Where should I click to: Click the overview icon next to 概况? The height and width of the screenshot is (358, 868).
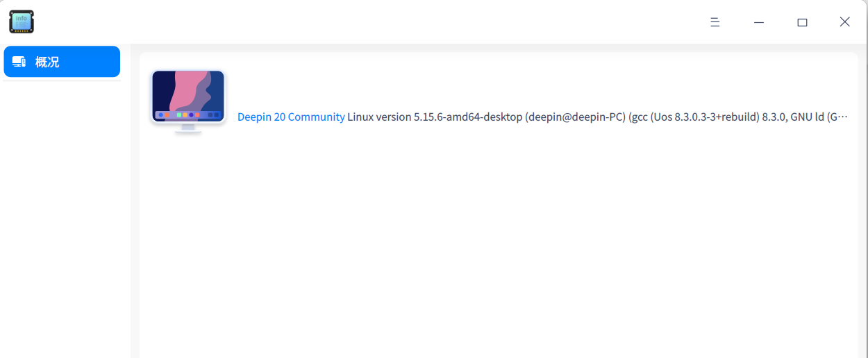point(19,62)
